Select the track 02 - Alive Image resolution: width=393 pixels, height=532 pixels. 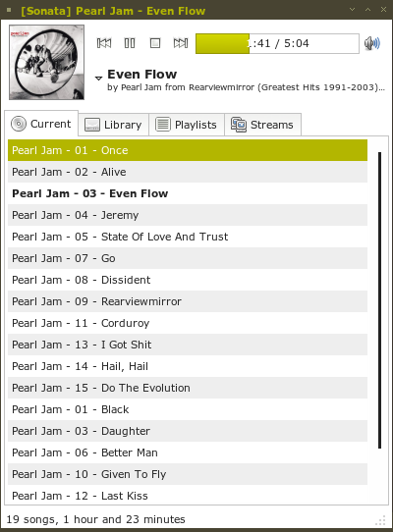(188, 172)
